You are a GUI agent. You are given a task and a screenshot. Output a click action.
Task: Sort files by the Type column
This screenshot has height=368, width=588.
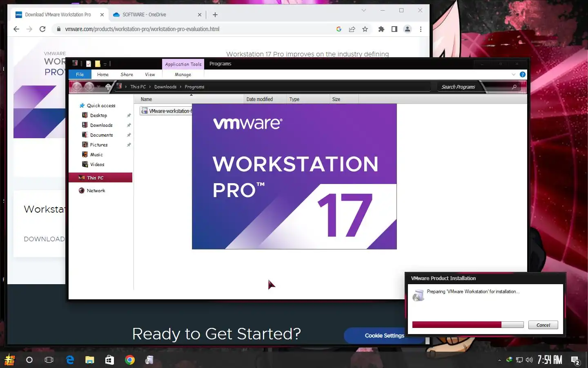pos(308,99)
